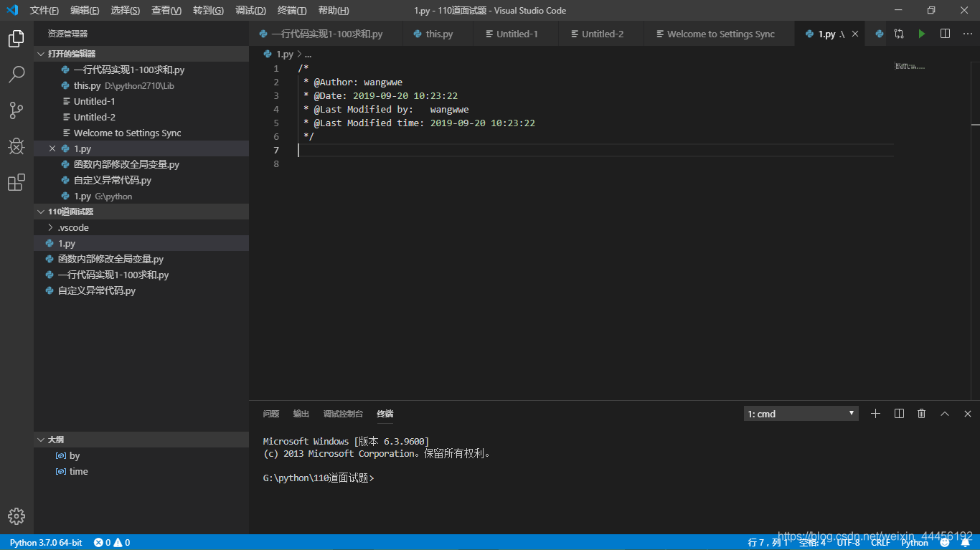The image size is (980, 550).
Task: Kill the terminal with trash icon
Action: (922, 414)
